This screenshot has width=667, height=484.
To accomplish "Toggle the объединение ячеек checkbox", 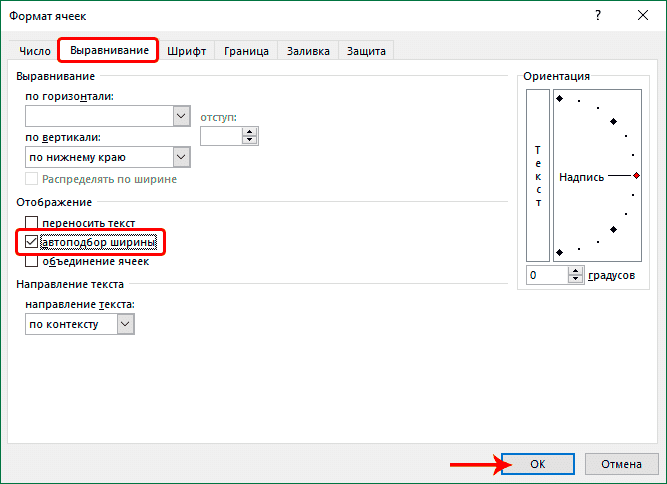I will pos(32,261).
